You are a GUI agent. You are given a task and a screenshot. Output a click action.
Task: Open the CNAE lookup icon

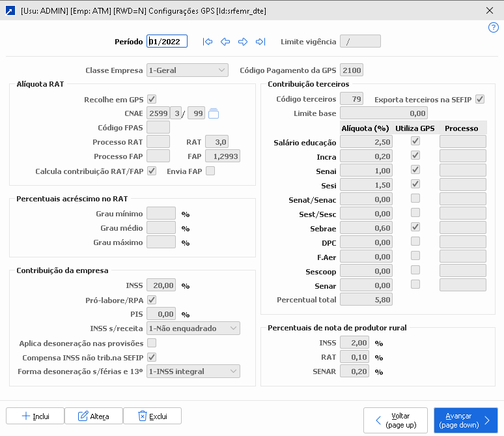pos(214,113)
